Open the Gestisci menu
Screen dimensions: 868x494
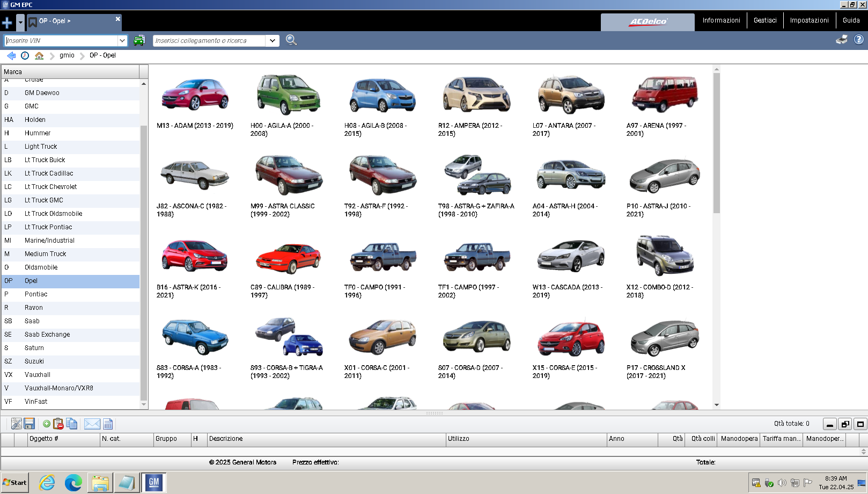click(x=765, y=20)
